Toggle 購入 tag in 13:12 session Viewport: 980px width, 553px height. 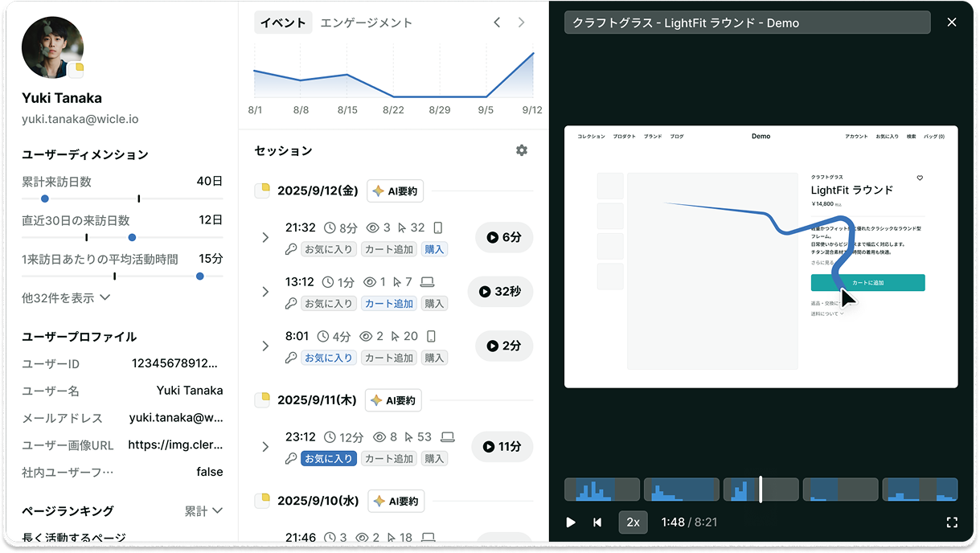pyautogui.click(x=434, y=304)
